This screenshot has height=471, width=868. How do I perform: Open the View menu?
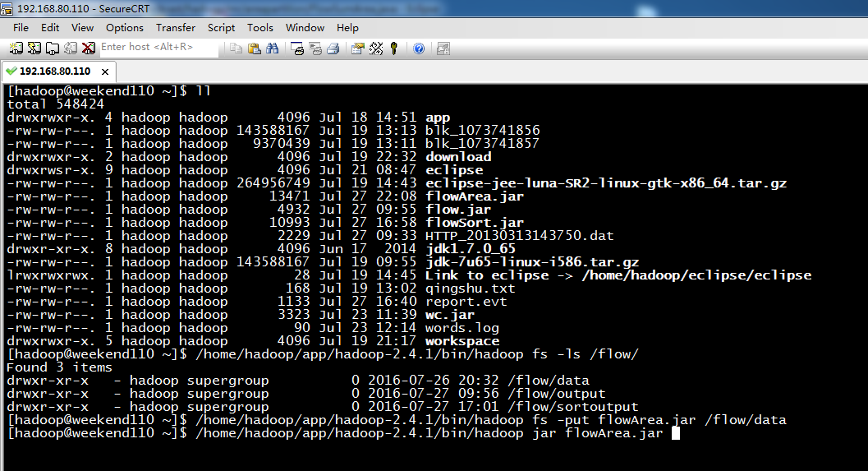(82, 28)
